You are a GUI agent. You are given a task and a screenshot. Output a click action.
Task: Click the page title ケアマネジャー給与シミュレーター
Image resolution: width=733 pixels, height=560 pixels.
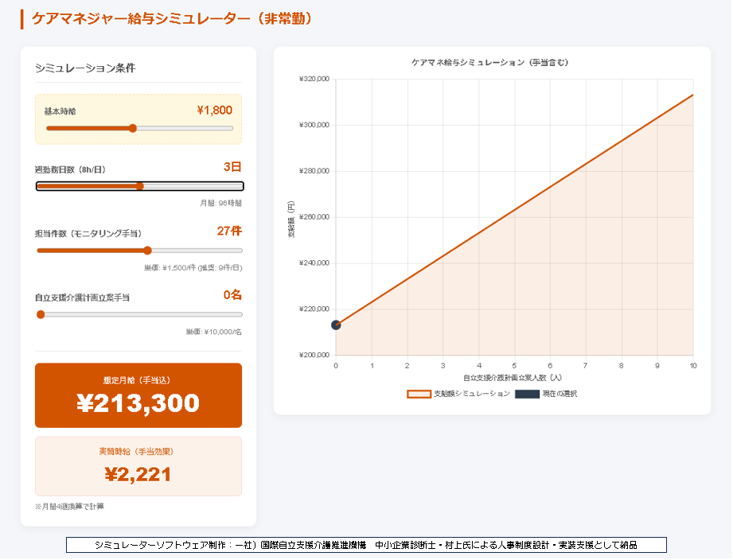click(x=172, y=18)
